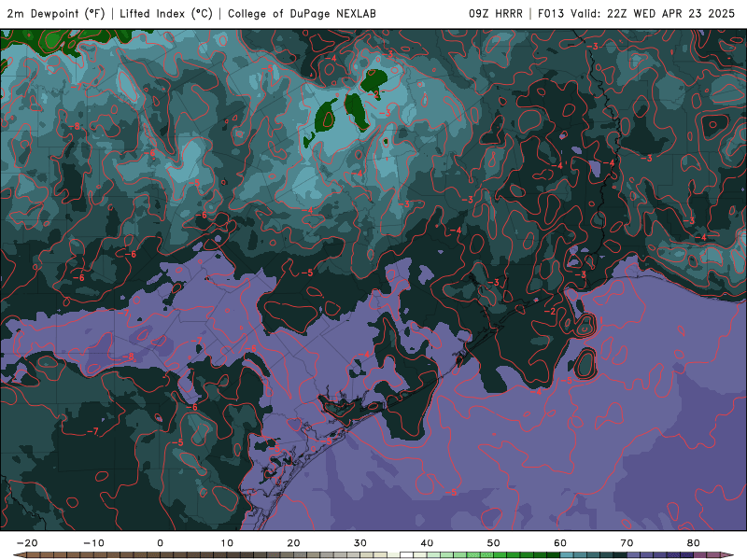This screenshot has height=560, width=747.
Task: Click the "College of DuPage NEXLAB" label
Action: click(x=302, y=14)
